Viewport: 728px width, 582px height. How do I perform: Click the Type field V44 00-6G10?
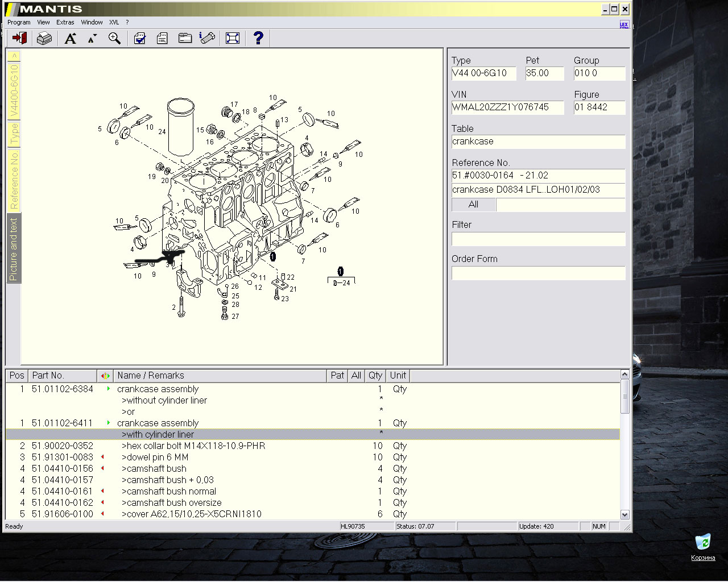(483, 73)
